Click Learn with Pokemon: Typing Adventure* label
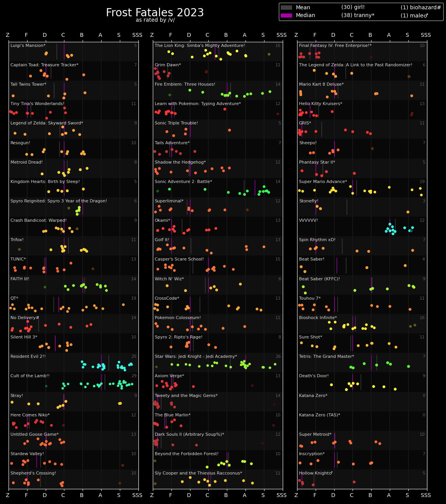446x504 pixels. point(198,104)
